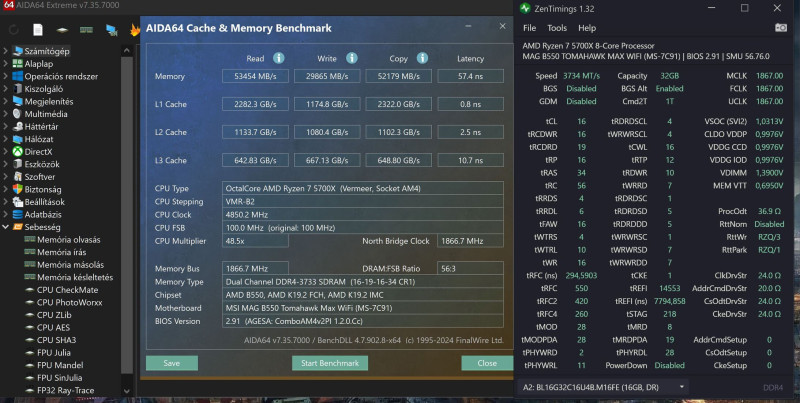This screenshot has width=800, height=403.
Task: Click the Memory Latency value 57.4 ns
Action: 470,76
